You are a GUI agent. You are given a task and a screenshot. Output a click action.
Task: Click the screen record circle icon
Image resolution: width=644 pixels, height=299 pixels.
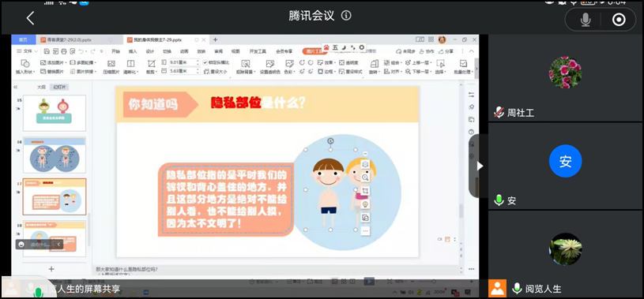click(x=619, y=20)
